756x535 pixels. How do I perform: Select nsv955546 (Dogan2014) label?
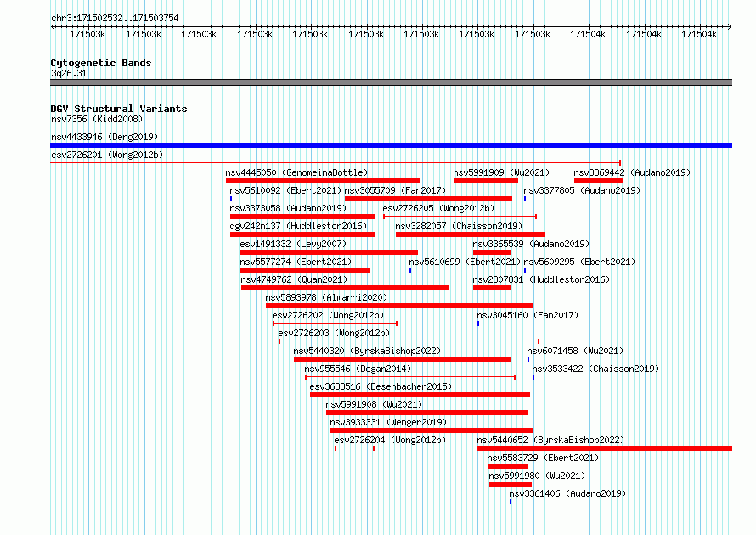pyautogui.click(x=358, y=369)
